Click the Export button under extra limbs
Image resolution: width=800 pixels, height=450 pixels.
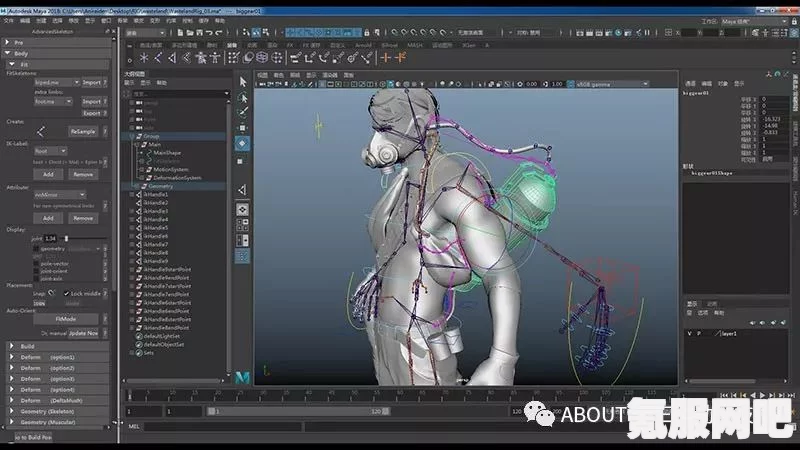pos(92,113)
